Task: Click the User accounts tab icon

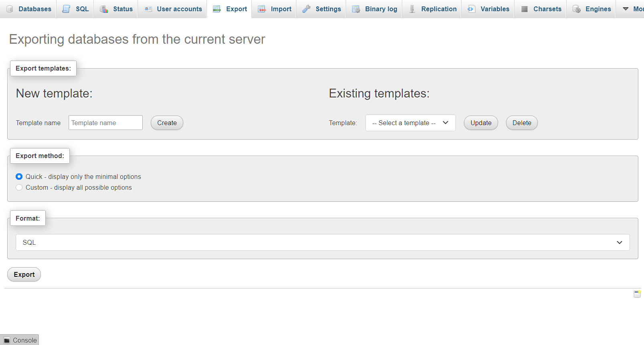Action: tap(148, 9)
